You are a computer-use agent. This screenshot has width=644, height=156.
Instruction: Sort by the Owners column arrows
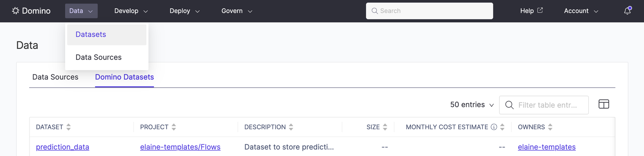click(x=550, y=127)
